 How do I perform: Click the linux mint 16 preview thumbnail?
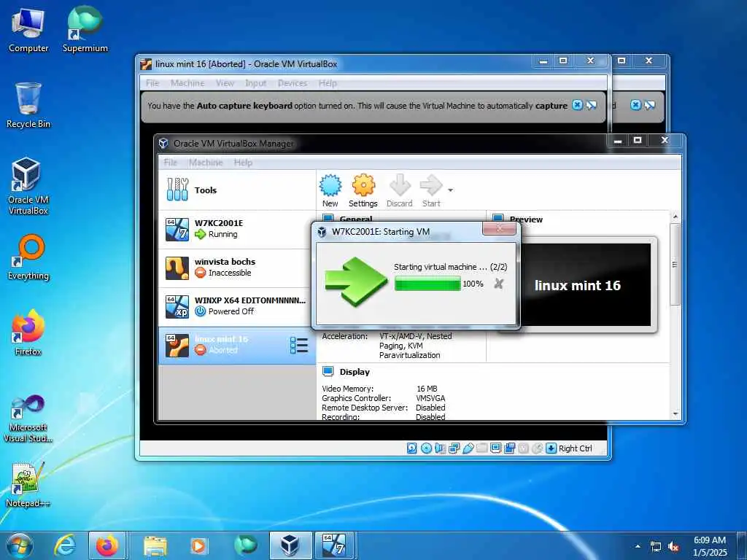click(578, 285)
